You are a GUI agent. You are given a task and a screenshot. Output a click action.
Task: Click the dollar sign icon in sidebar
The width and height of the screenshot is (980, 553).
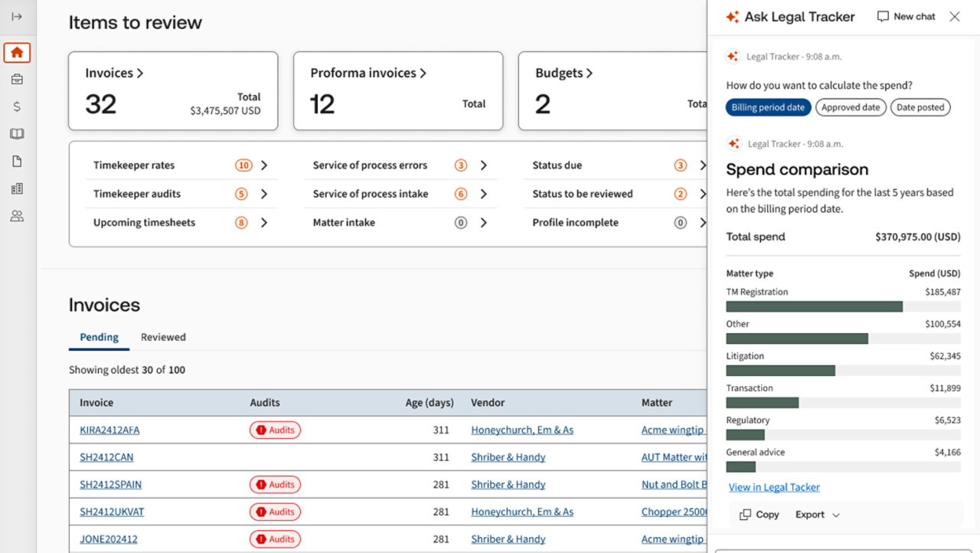(x=17, y=107)
